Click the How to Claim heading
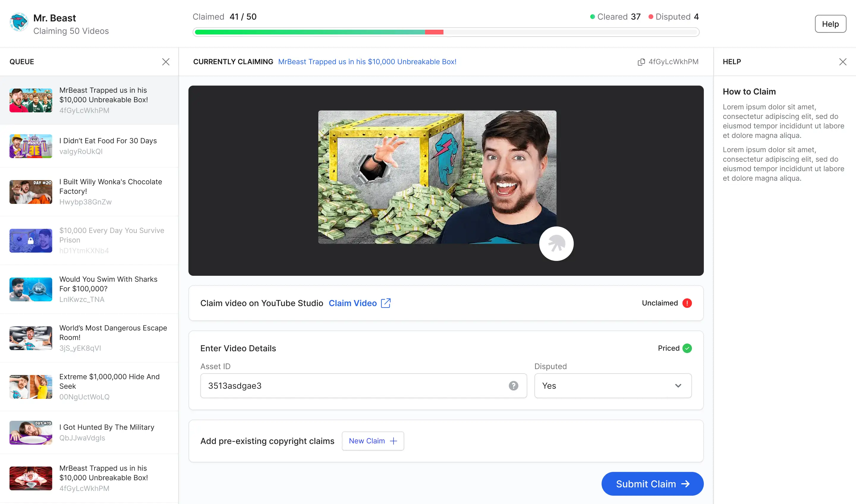The width and height of the screenshot is (856, 504). (x=749, y=92)
